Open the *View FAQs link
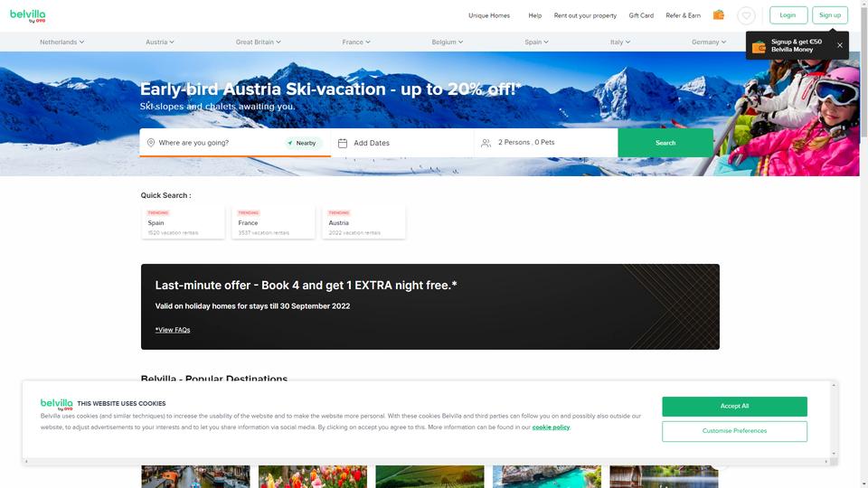The image size is (868, 488). coord(173,330)
